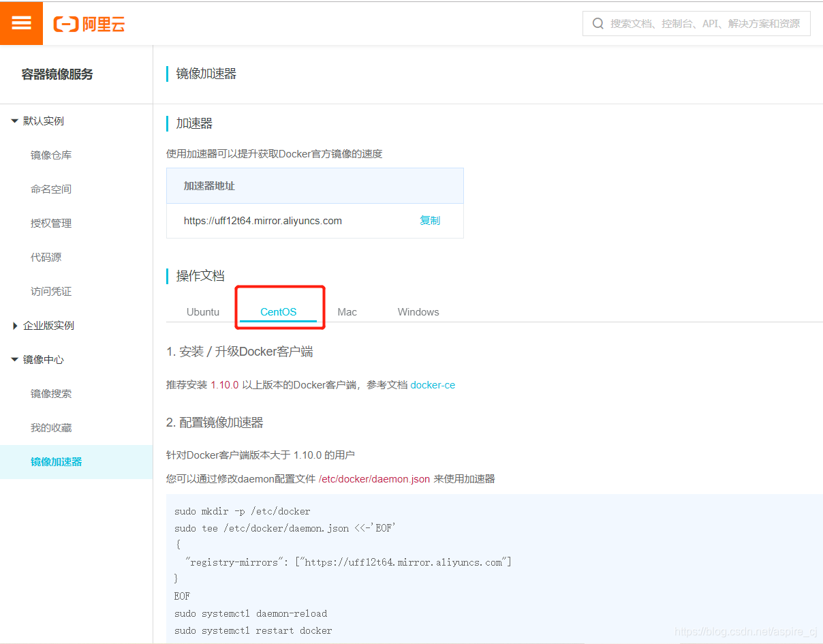Open 访问凭证 in the sidebar
The height and width of the screenshot is (644, 823).
(51, 292)
